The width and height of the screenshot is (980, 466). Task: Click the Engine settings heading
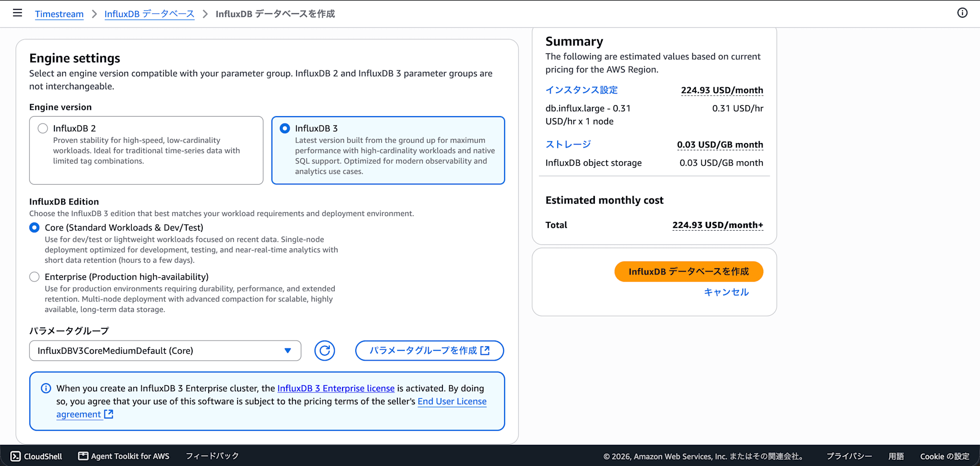75,58
